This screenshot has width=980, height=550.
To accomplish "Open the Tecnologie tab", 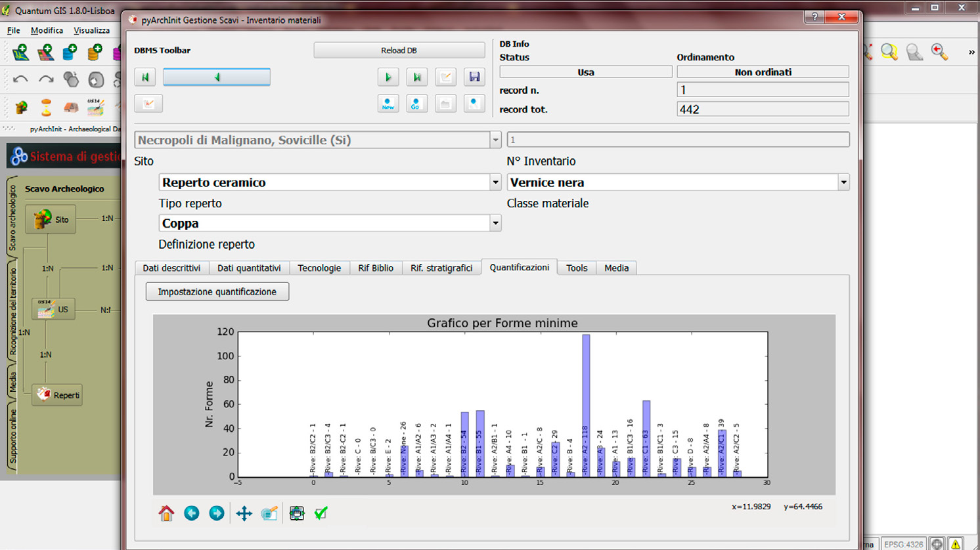I will [319, 268].
